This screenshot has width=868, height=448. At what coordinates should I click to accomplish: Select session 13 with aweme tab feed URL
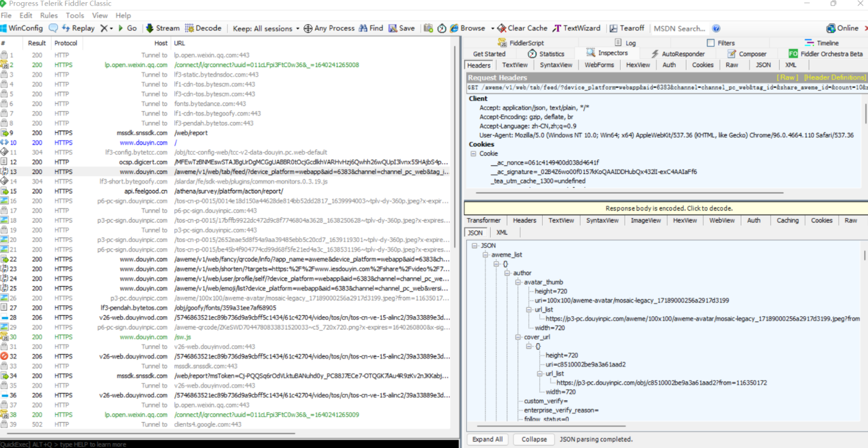[225, 172]
